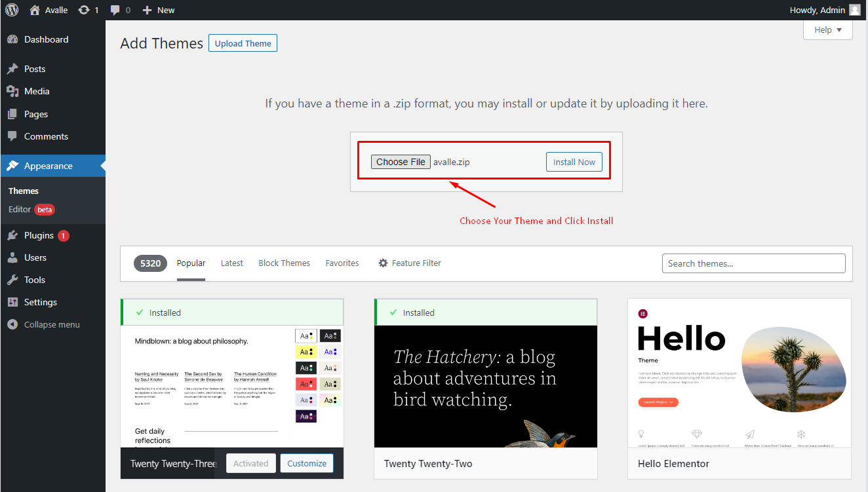Open the Avalle site home icon
The width and height of the screenshot is (868, 492).
[x=35, y=10]
